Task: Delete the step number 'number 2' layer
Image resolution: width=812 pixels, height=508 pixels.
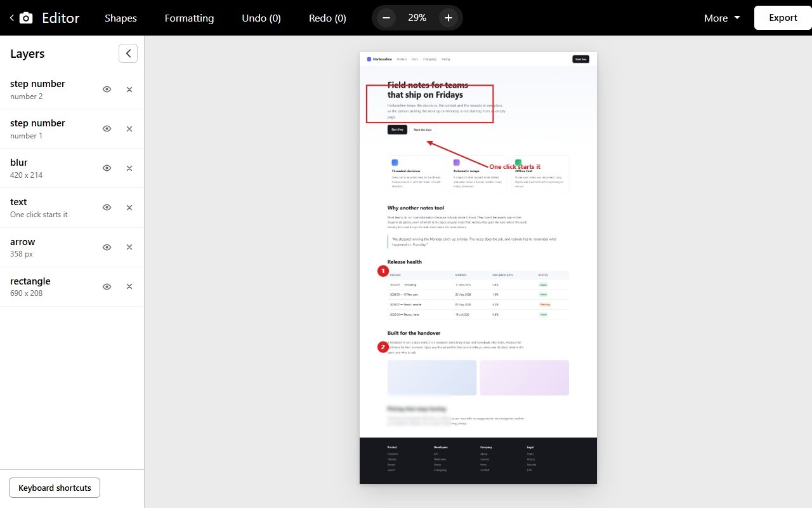Action: click(x=129, y=90)
